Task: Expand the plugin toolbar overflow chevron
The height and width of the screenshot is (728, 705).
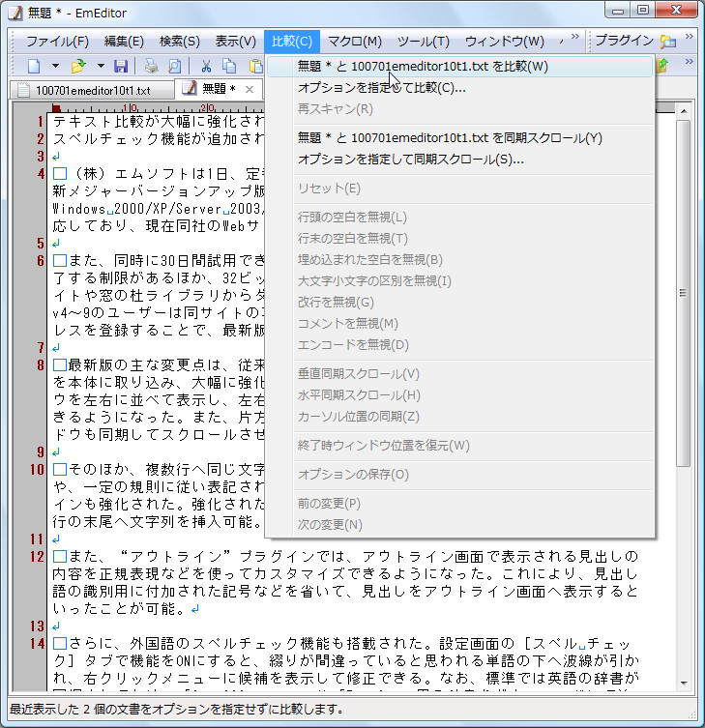Action: click(690, 36)
